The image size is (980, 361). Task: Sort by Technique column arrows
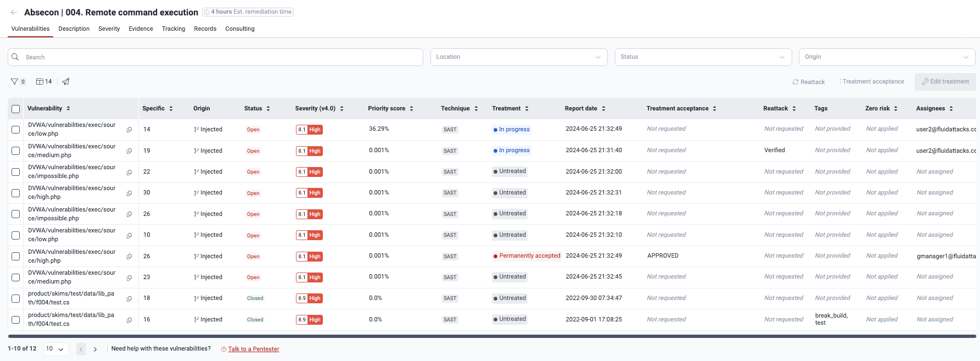click(x=476, y=109)
